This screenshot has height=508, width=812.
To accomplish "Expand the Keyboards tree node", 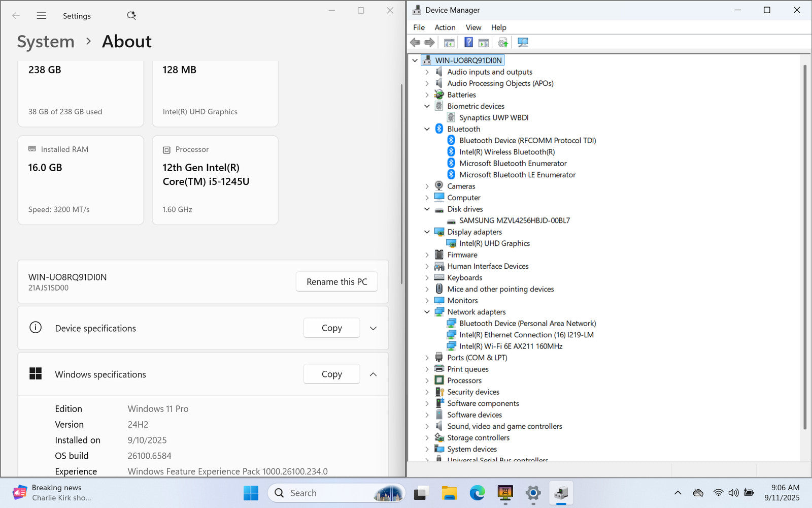I will [427, 278].
